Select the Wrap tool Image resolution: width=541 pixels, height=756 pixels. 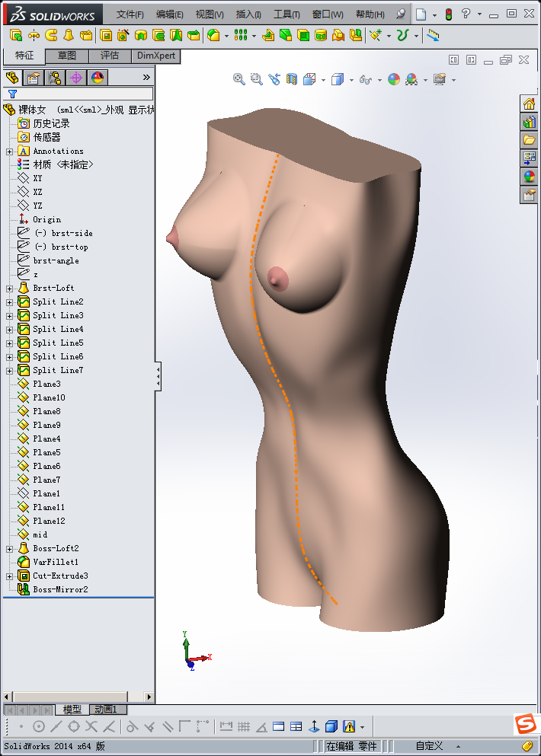pyautogui.click(x=321, y=35)
